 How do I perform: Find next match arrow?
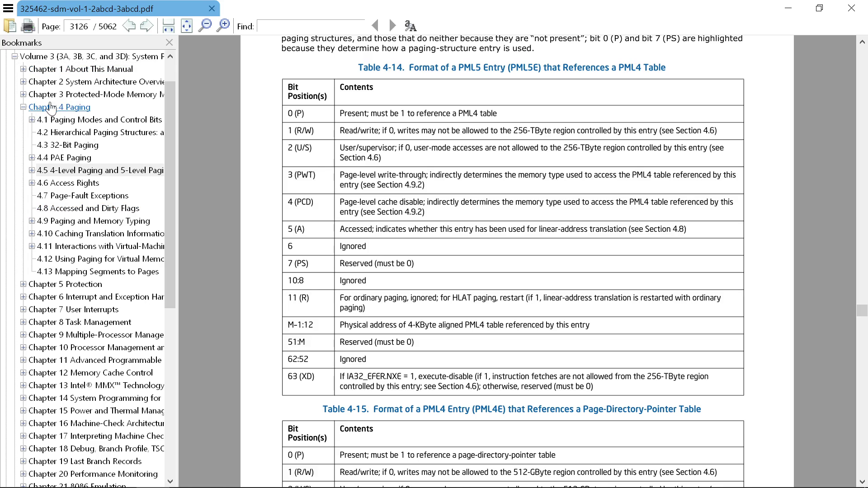[392, 26]
